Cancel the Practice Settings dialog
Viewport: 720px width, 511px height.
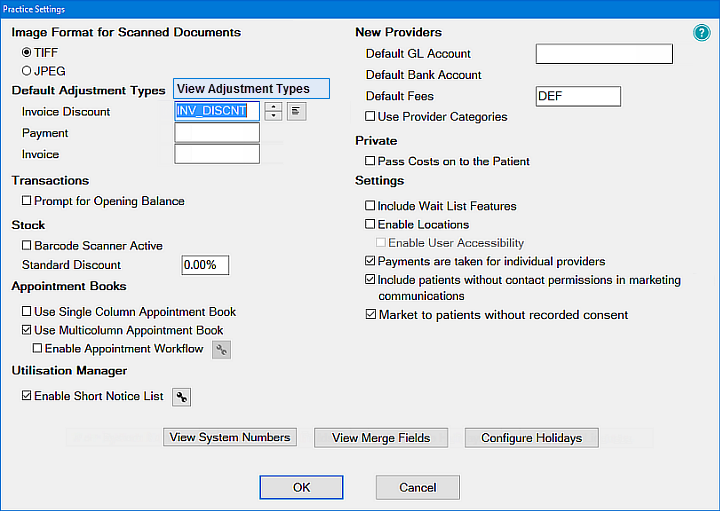[418, 487]
